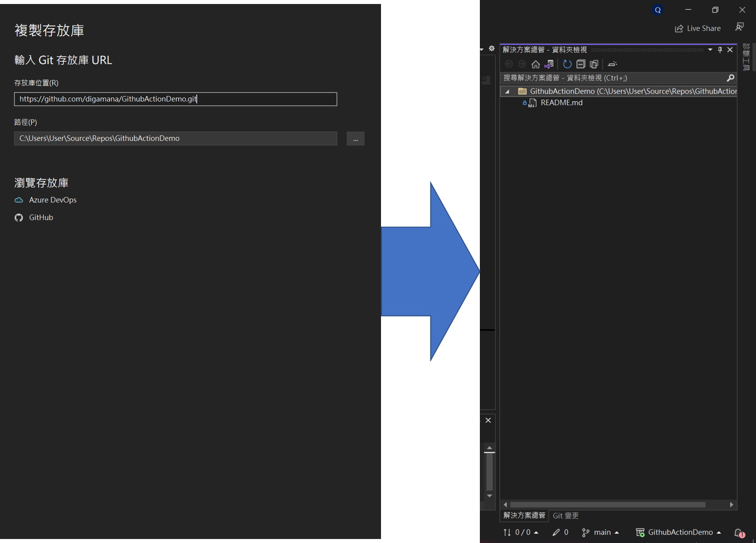The width and height of the screenshot is (756, 543).
Task: Open the GithubActionDemo repository dropdown in status bar
Action: point(679,533)
